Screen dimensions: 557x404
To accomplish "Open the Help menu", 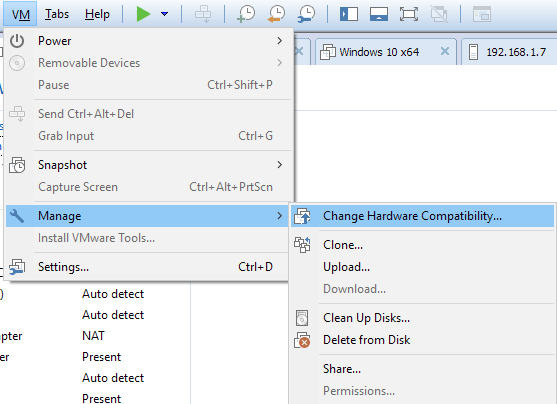I will click(x=97, y=14).
